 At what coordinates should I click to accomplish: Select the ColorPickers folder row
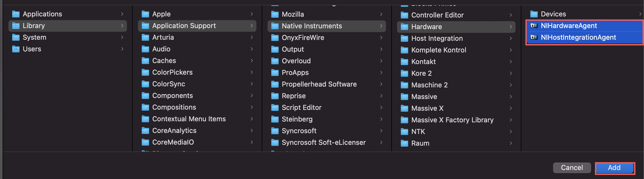tap(197, 72)
